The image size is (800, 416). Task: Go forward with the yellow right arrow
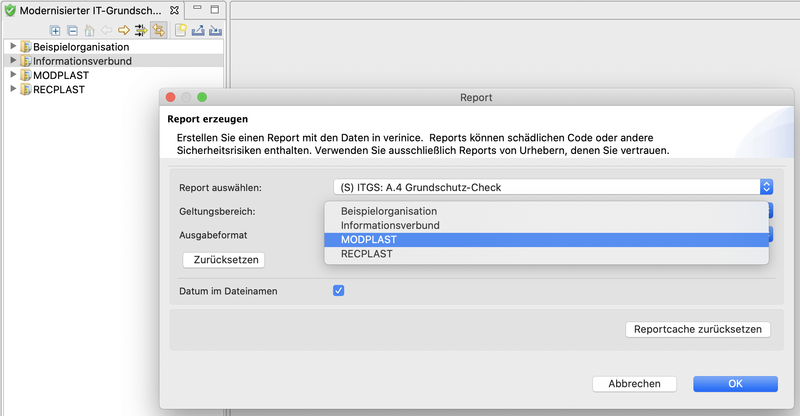pyautogui.click(x=123, y=31)
